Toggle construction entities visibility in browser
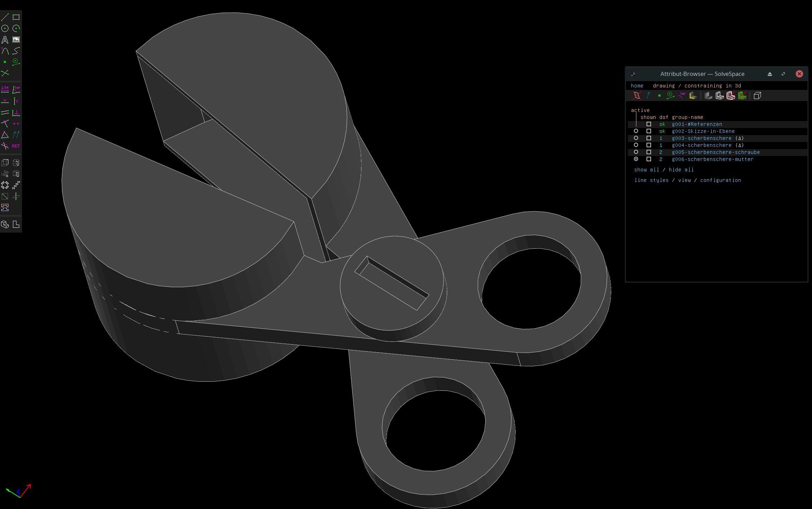812x509 pixels. click(671, 96)
